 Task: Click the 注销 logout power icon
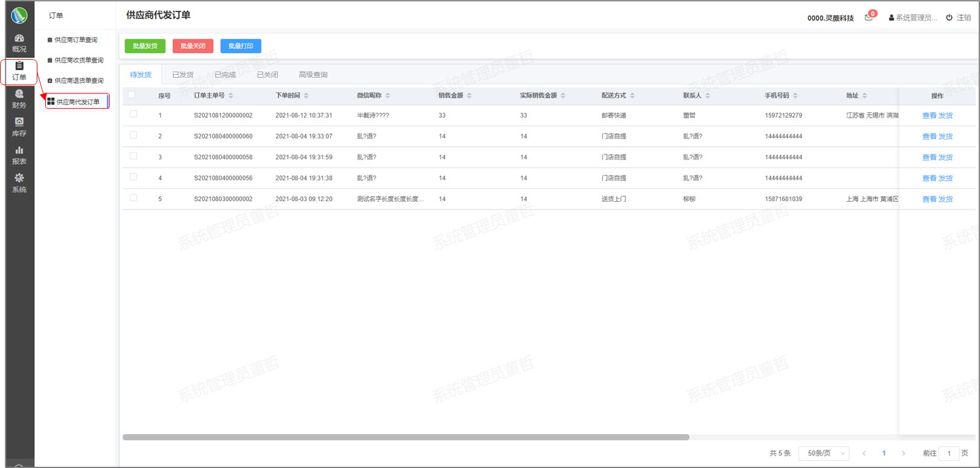(x=949, y=18)
